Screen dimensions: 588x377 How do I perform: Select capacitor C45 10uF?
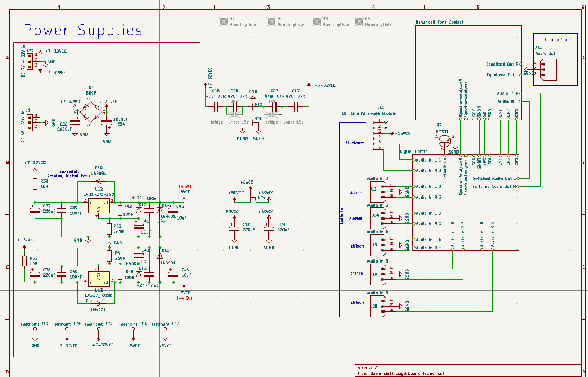coord(173,211)
